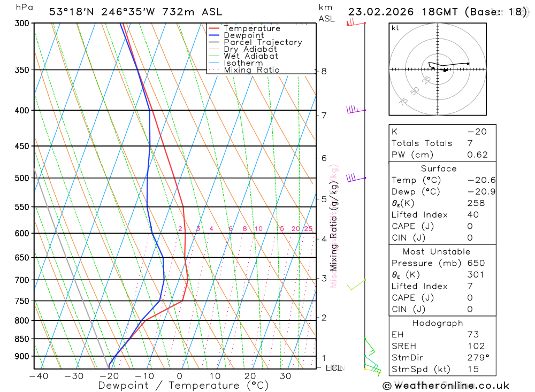
Task: Click the 300 hPa pressure label
Action: 22,23
